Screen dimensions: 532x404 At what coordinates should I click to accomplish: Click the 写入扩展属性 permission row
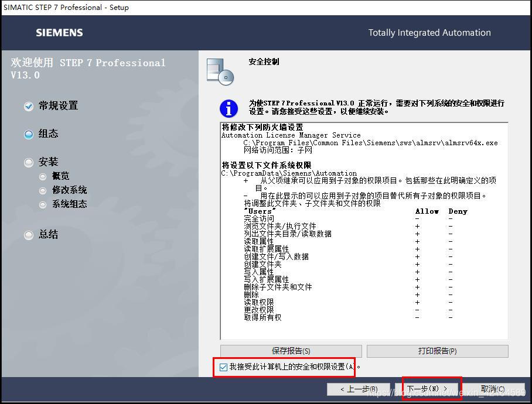pos(349,280)
